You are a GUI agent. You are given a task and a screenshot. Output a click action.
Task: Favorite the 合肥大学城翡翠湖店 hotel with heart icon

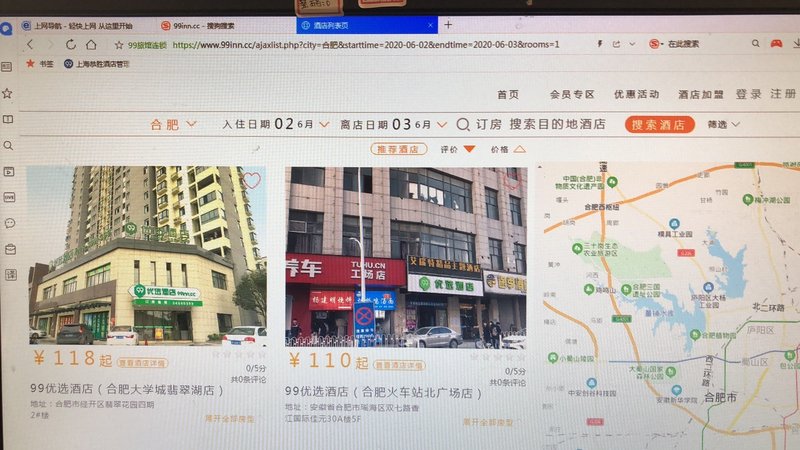[252, 180]
